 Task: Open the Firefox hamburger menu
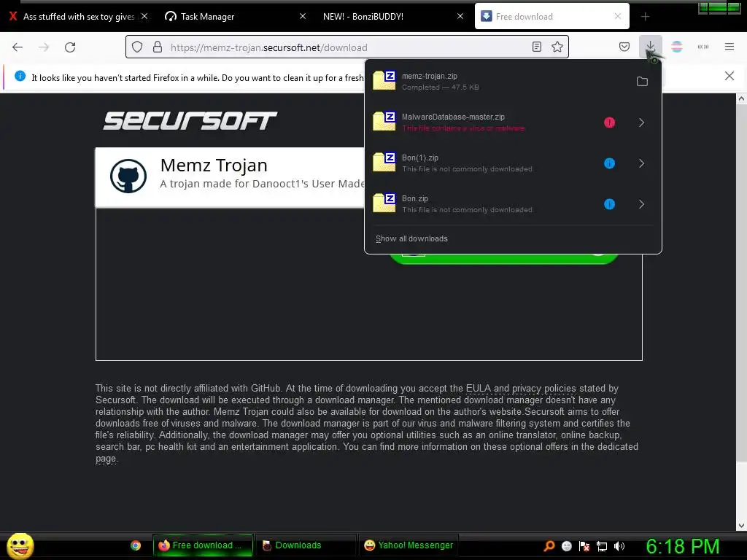click(x=729, y=47)
